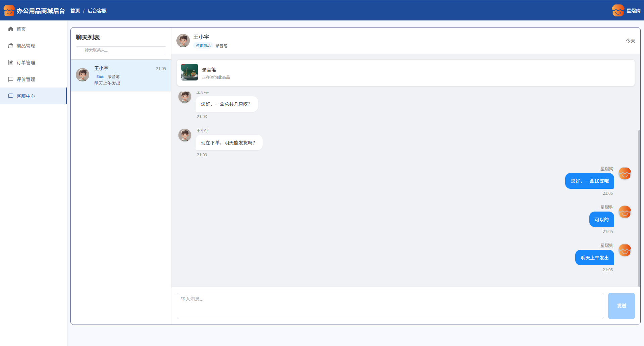Click the chat window vertical scrollbar
Image resolution: width=644 pixels, height=346 pixels.
click(x=639, y=208)
